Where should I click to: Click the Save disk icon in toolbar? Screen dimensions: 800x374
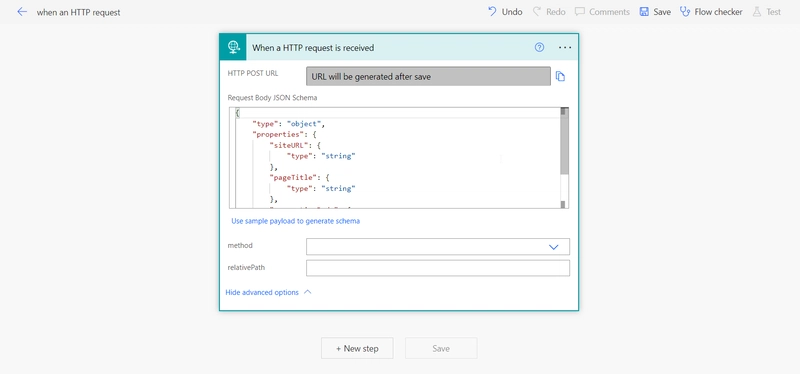click(644, 12)
